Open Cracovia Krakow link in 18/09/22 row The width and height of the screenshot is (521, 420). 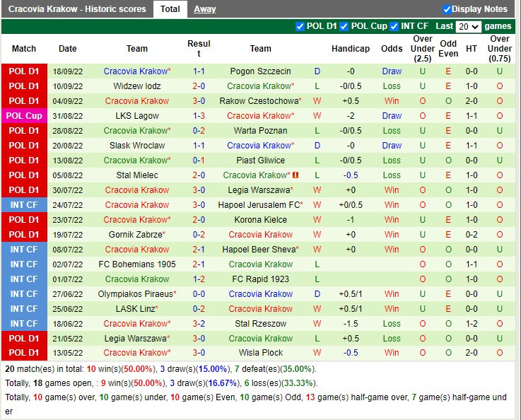[137, 71]
